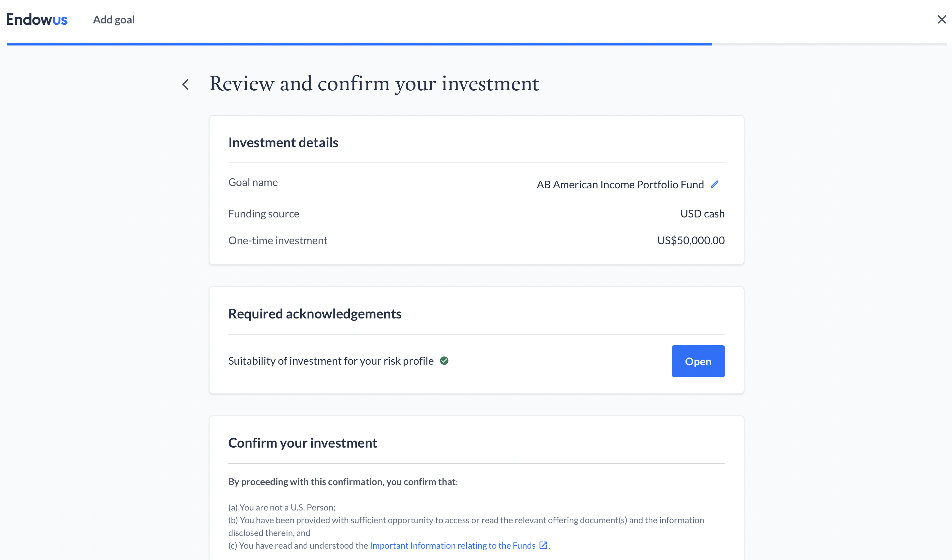Go back using the left chevron arrow
Screen dimensions: 952x560
click(185, 85)
